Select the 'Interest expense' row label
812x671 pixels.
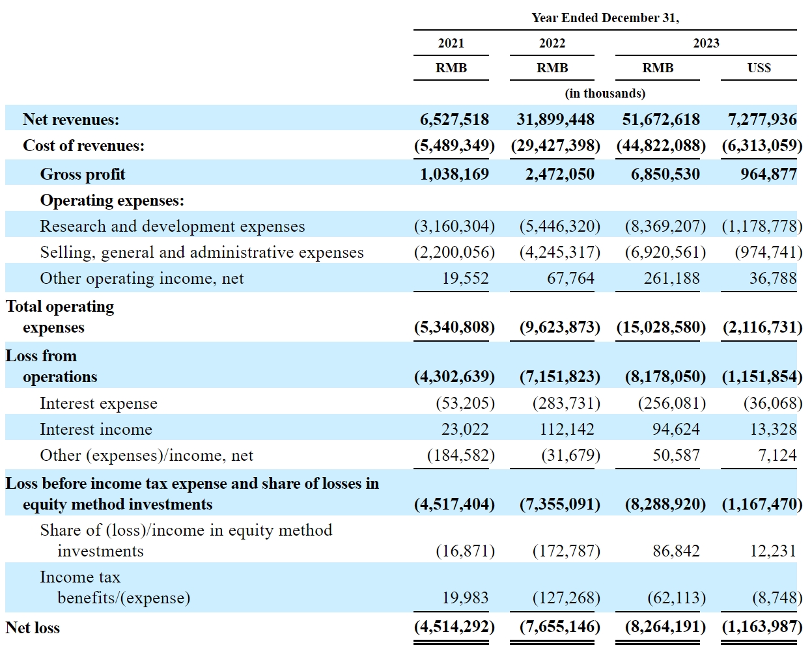pos(99,404)
